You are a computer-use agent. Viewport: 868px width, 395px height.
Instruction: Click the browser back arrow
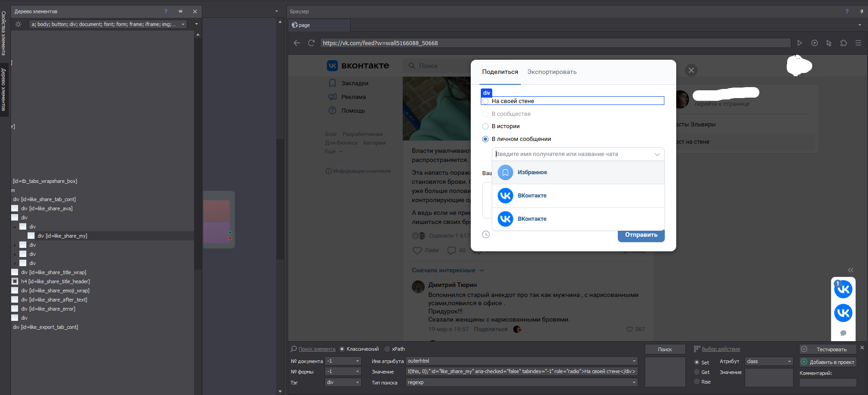point(297,43)
